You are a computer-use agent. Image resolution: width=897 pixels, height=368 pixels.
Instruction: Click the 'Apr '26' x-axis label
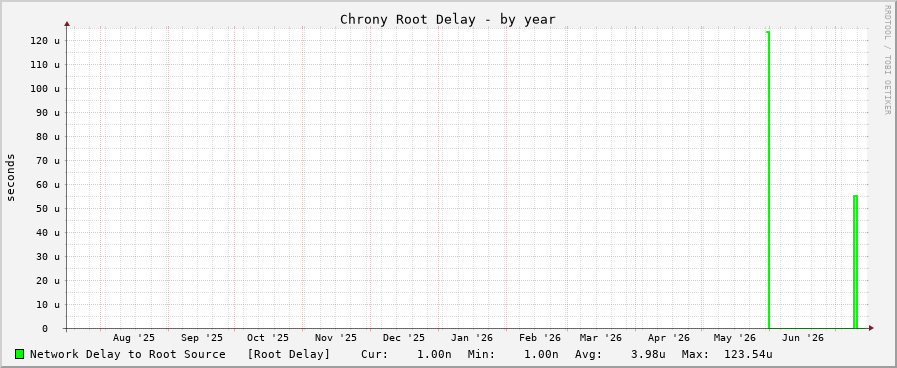[x=669, y=338]
